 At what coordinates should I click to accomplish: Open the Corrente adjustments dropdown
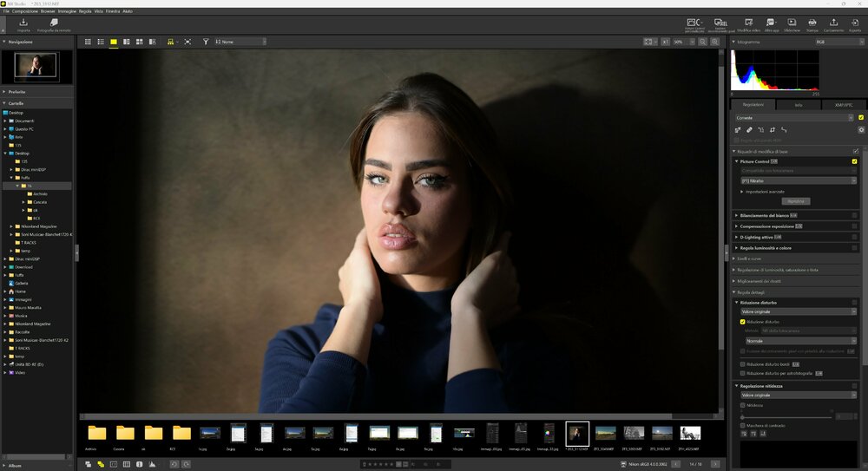(x=794, y=117)
